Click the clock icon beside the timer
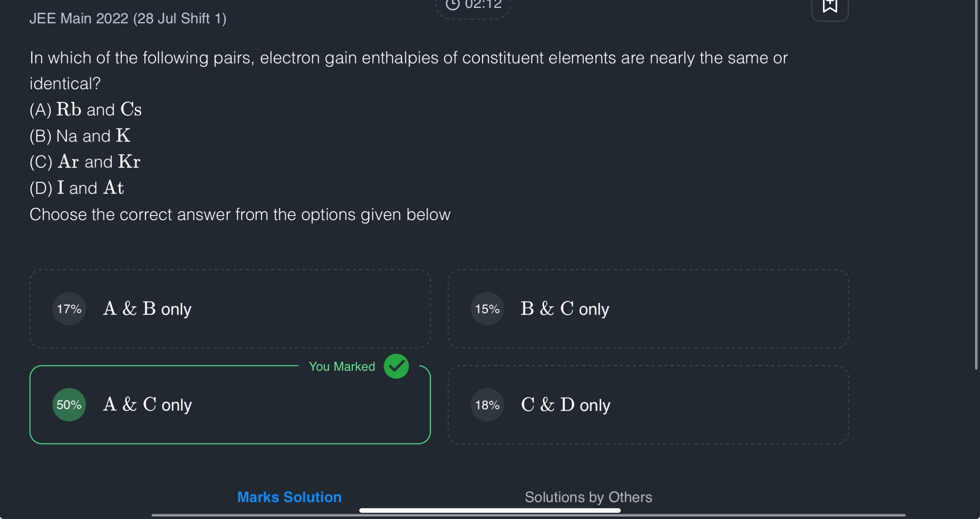This screenshot has height=519, width=980. [453, 4]
